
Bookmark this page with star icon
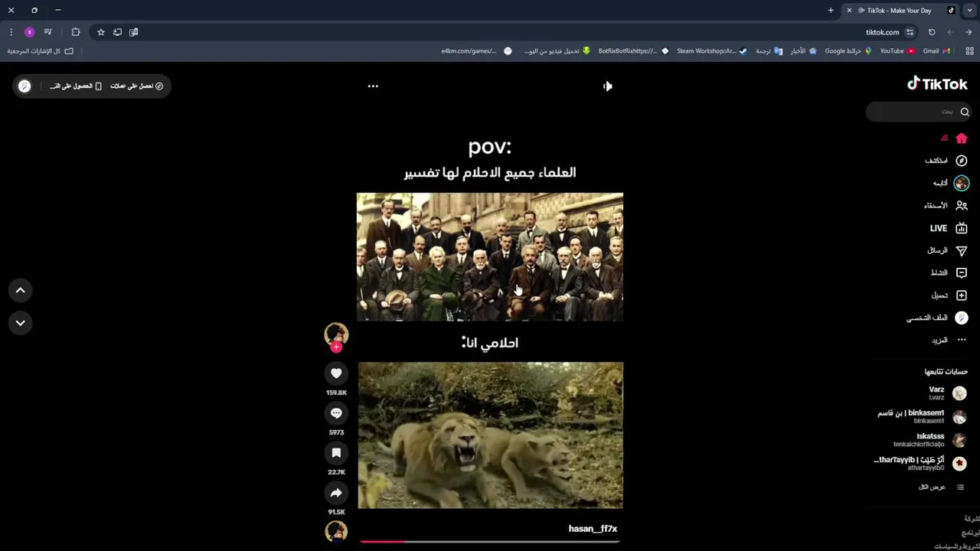tap(100, 32)
